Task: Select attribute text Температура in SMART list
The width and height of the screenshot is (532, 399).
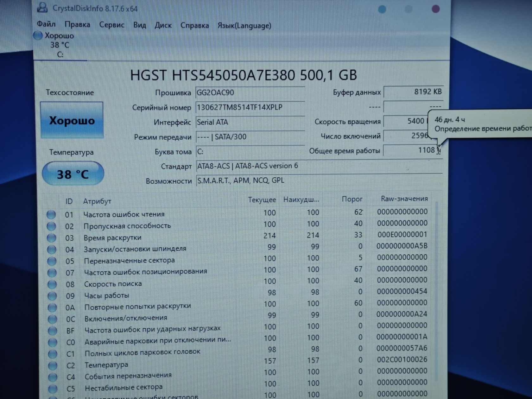Action: point(106,365)
